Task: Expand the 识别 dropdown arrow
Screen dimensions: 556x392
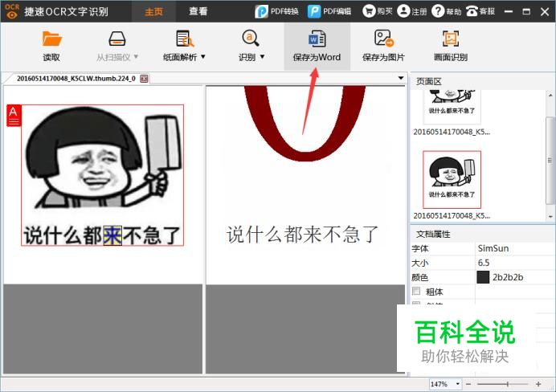Action: point(263,56)
